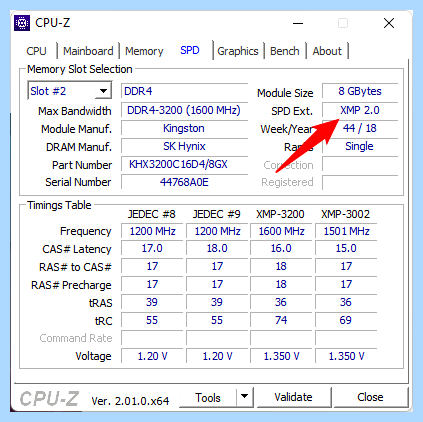Click the Module Manuf. value Kingston
The height and width of the screenshot is (422, 423).
pos(184,128)
